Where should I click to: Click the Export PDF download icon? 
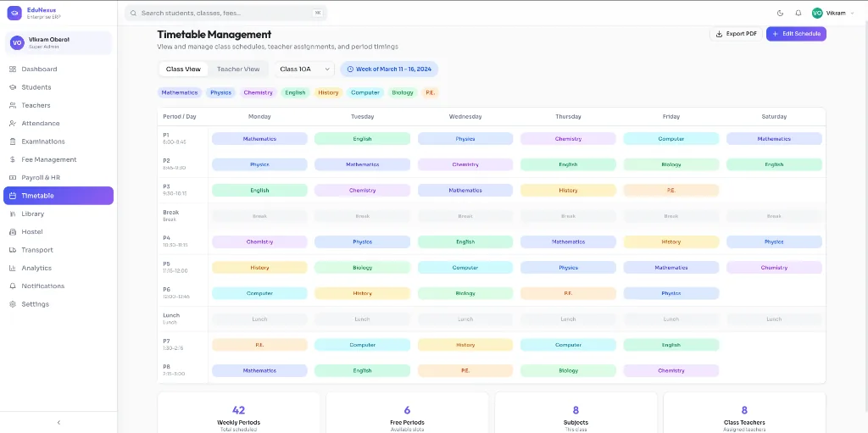(719, 34)
